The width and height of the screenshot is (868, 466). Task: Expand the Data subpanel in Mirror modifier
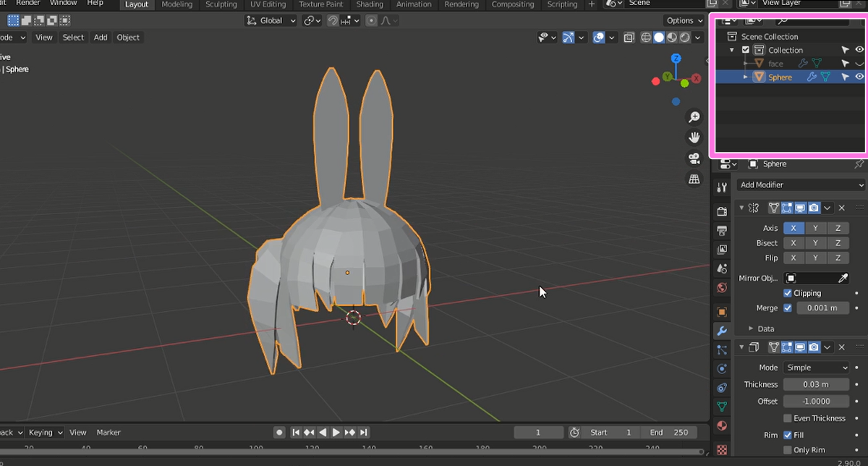coord(751,329)
